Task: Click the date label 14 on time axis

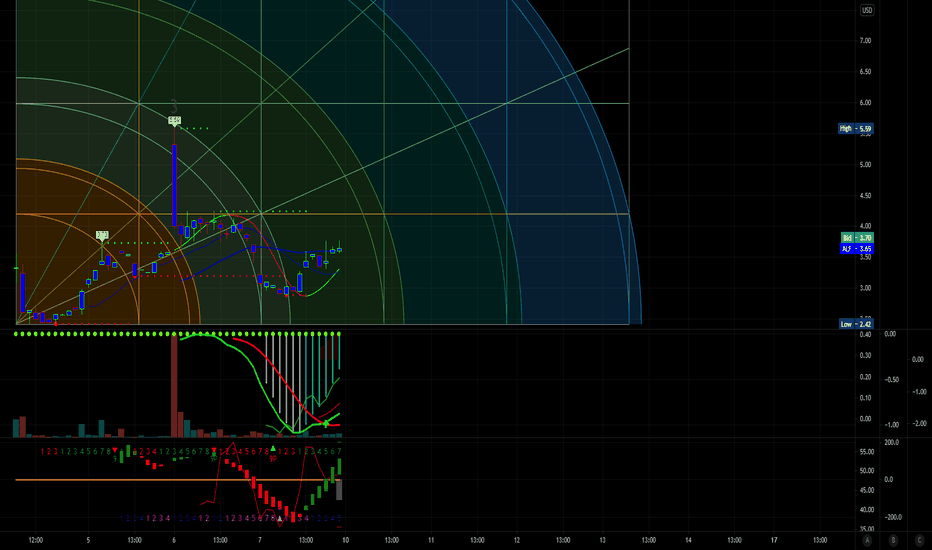Action: [688, 540]
